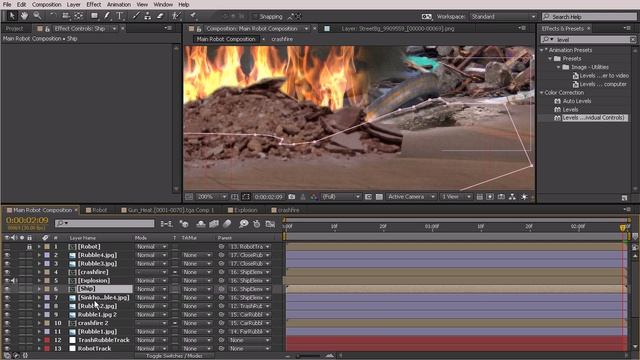Open the 200% magnification dropdown

pos(212,197)
